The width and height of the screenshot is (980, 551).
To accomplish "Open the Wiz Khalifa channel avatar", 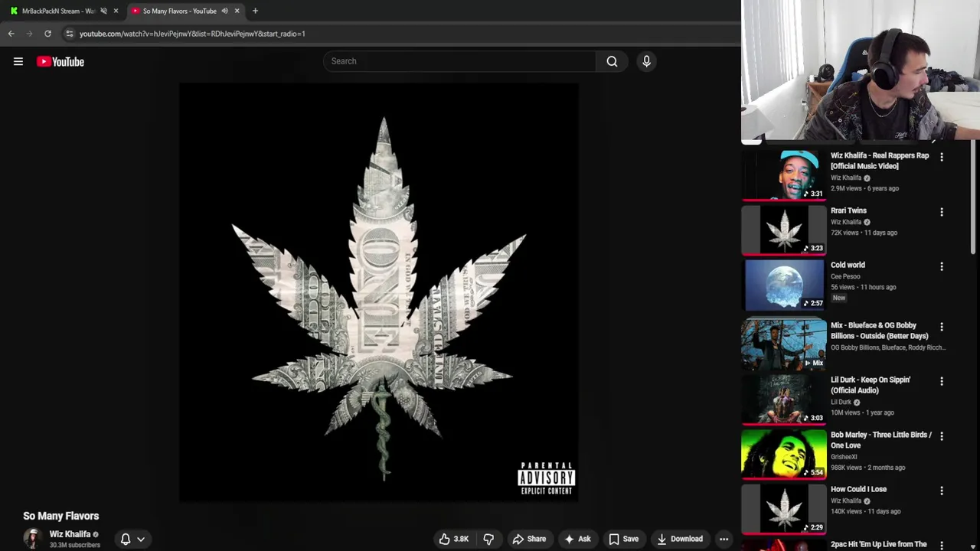I will pyautogui.click(x=32, y=539).
